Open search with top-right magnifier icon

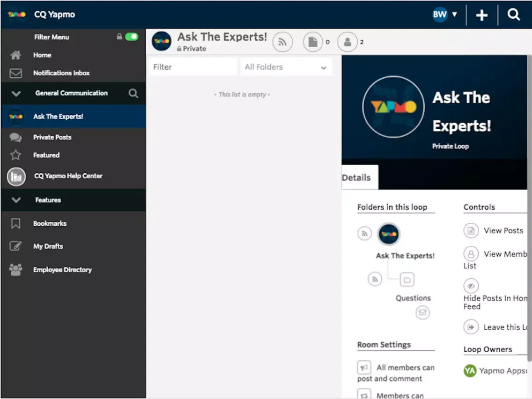pyautogui.click(x=514, y=15)
